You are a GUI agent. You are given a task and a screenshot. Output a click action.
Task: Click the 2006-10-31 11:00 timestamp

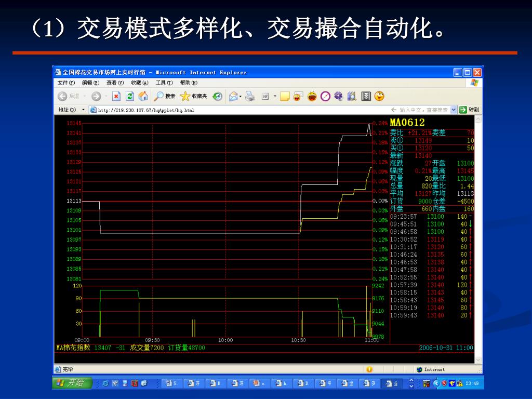pos(446,348)
